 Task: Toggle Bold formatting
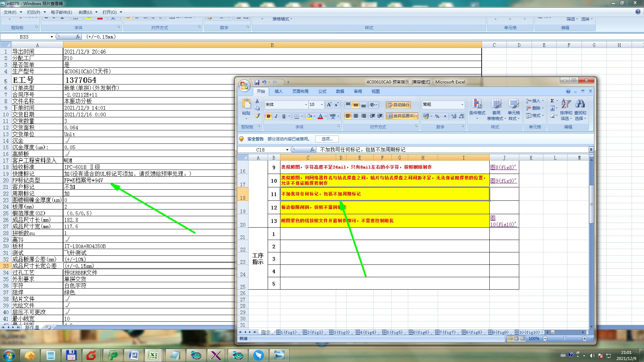point(268,116)
